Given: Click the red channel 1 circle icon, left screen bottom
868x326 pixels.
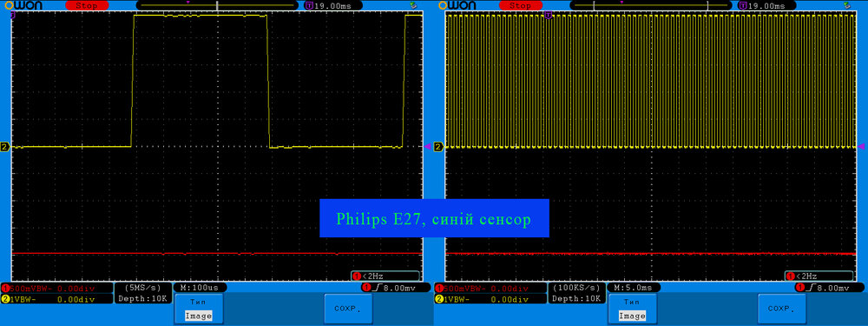Looking at the screenshot, I should [x=5, y=289].
